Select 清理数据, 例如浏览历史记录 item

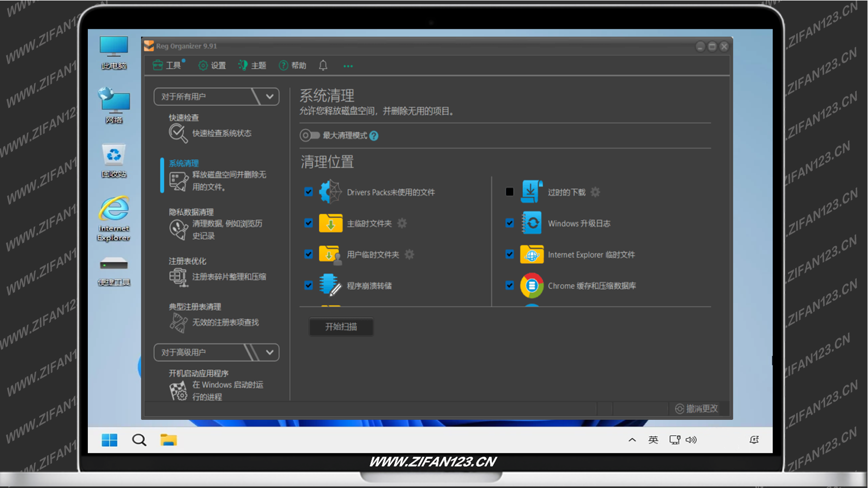pyautogui.click(x=227, y=230)
